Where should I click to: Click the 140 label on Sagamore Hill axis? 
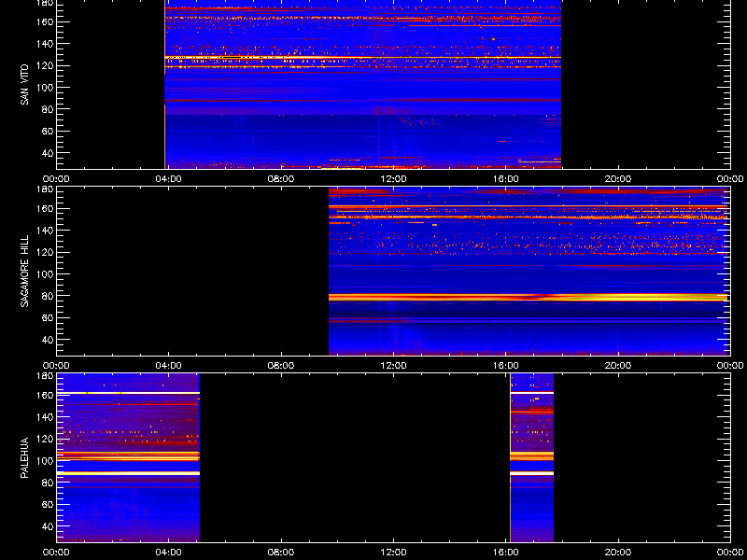coord(43,231)
